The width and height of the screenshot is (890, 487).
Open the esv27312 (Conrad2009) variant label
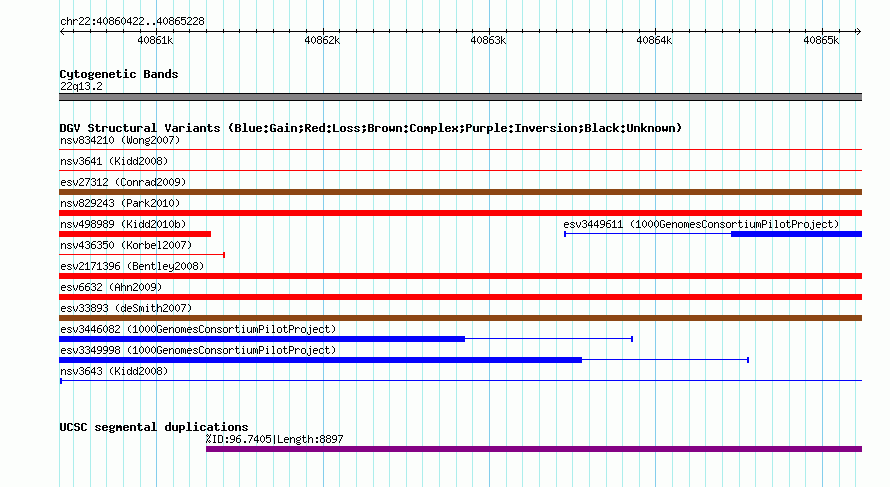point(123,182)
